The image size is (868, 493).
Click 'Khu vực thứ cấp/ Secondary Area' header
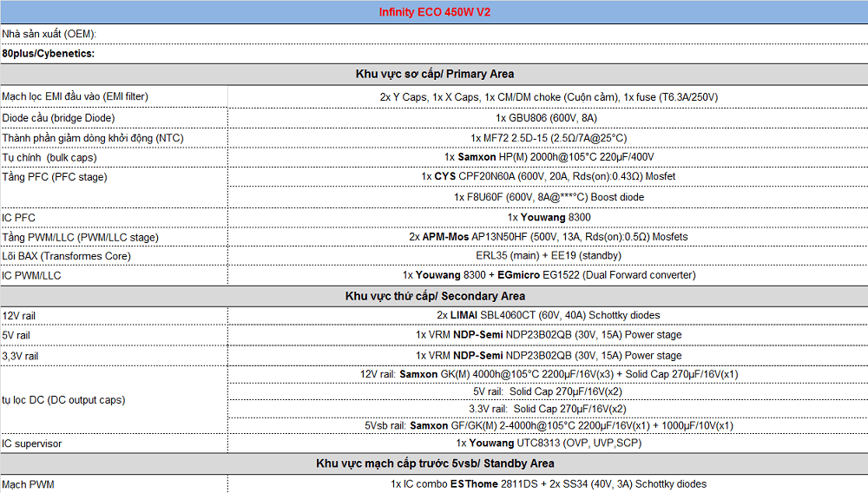coord(434,296)
